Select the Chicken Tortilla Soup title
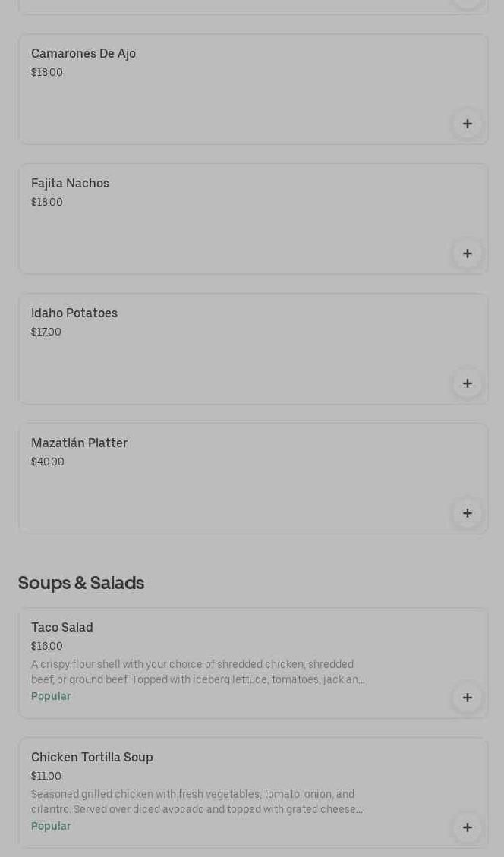 coord(92,758)
